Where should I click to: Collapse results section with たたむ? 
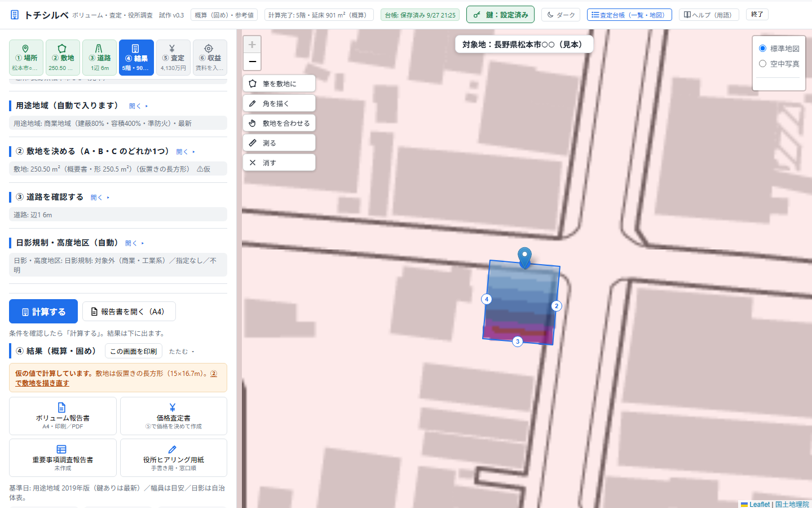(x=182, y=352)
